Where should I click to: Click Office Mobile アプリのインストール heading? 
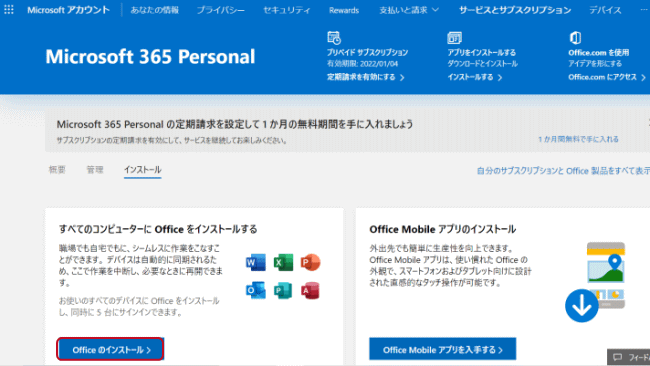[442, 229]
